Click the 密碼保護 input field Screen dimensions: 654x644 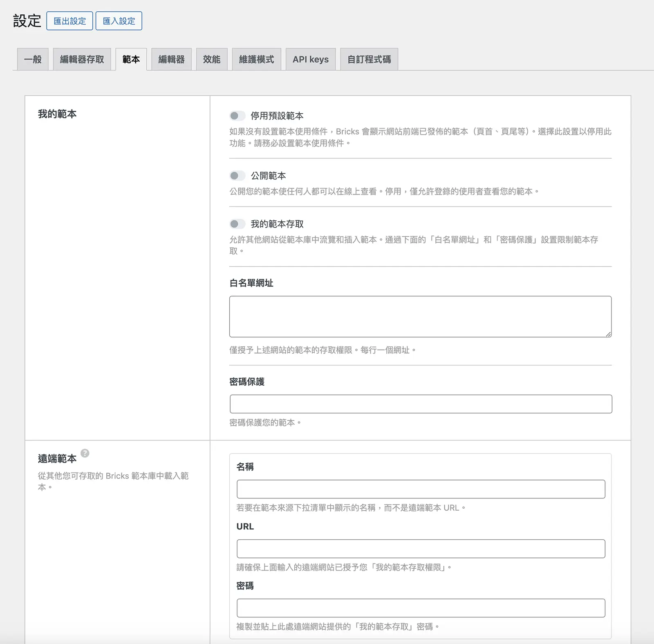[x=421, y=404]
